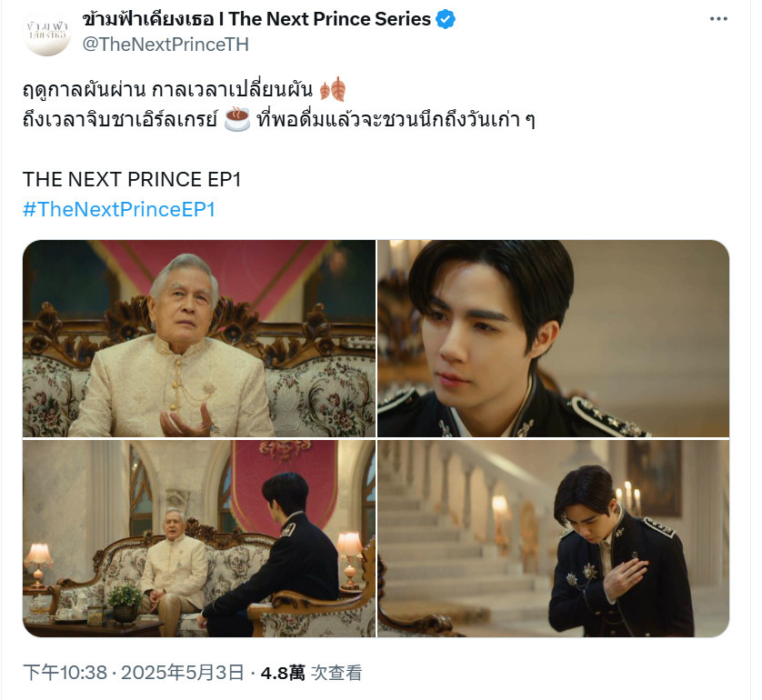Click 'The Next Prince Series' in the name

329,19
